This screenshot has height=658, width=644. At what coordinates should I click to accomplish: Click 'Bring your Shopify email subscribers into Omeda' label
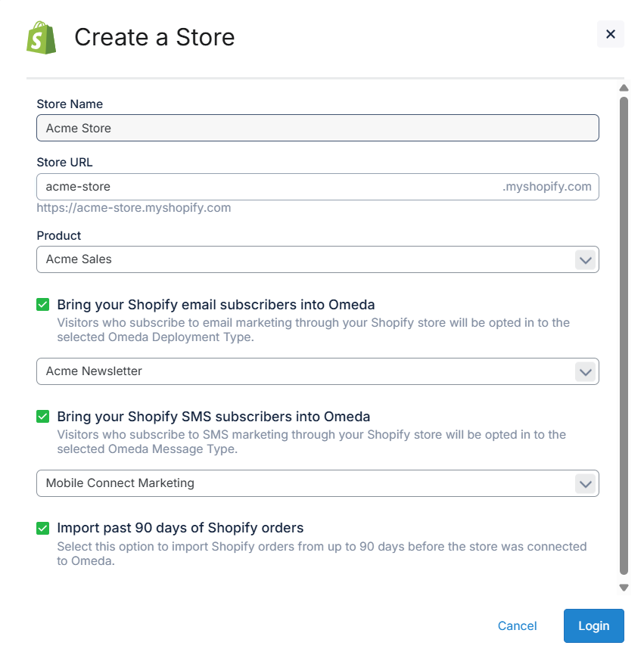pos(216,305)
